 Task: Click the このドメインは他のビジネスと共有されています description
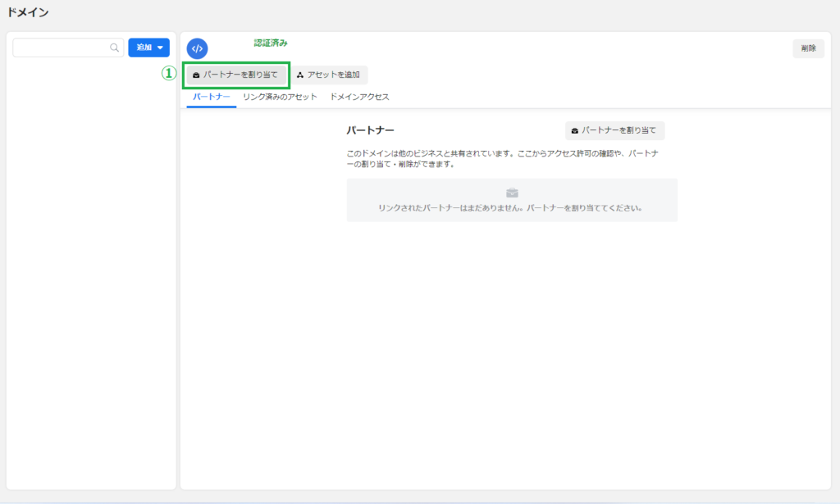click(503, 159)
